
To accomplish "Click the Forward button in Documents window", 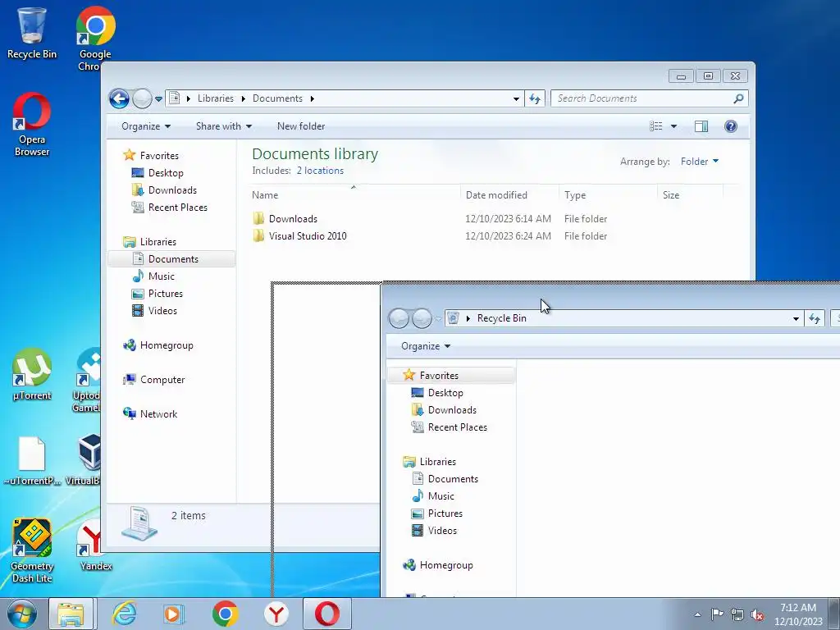I will (x=142, y=98).
